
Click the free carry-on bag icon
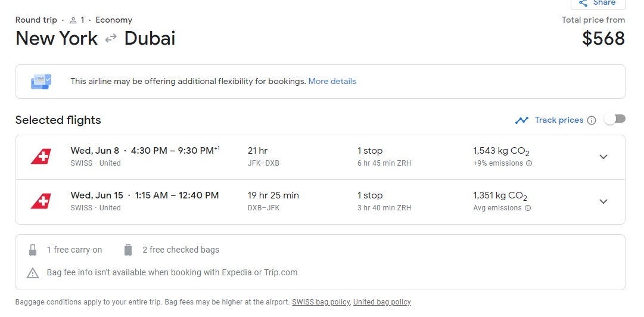point(33,250)
